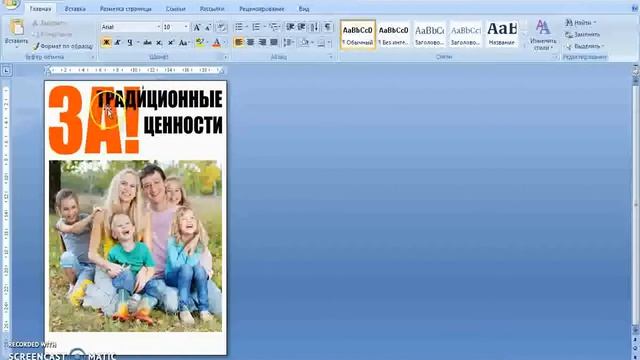Click the multilevel list icon
This screenshot has width=640, height=360.
point(274,27)
